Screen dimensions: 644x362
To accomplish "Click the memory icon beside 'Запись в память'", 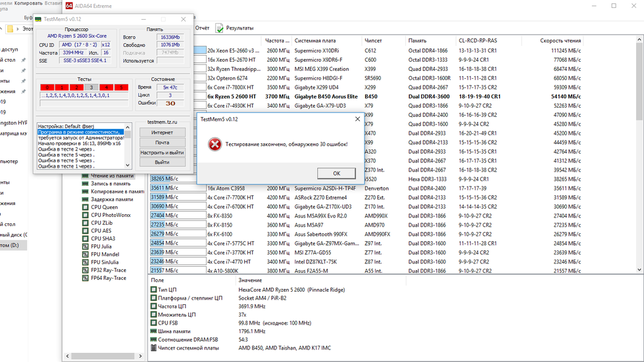I will pos(85,184).
